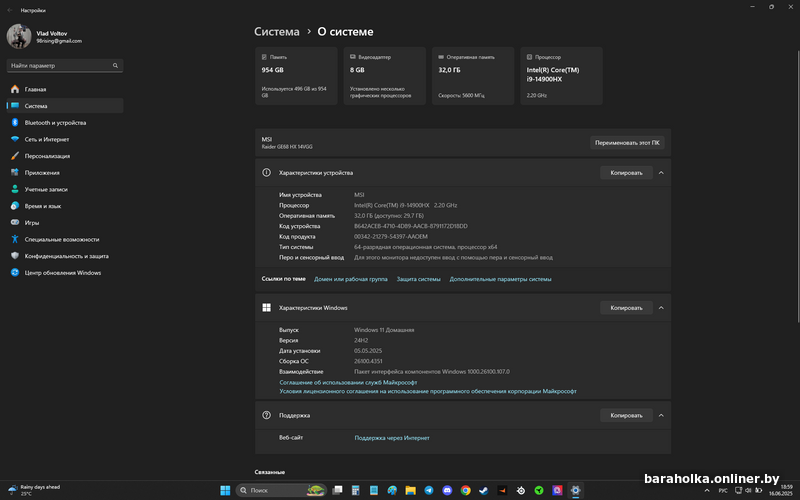Click the Система breadcrumb link

[277, 32]
